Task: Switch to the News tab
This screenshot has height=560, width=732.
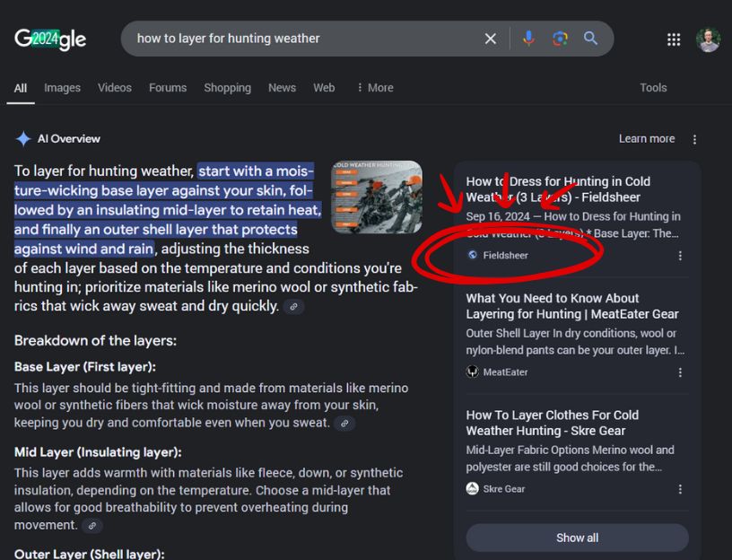Action: (x=282, y=88)
